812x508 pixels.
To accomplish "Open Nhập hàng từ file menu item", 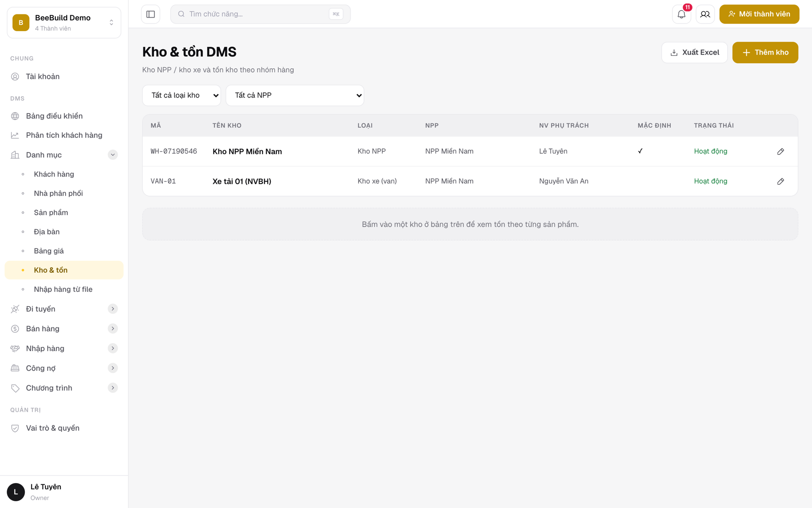I will (x=63, y=289).
